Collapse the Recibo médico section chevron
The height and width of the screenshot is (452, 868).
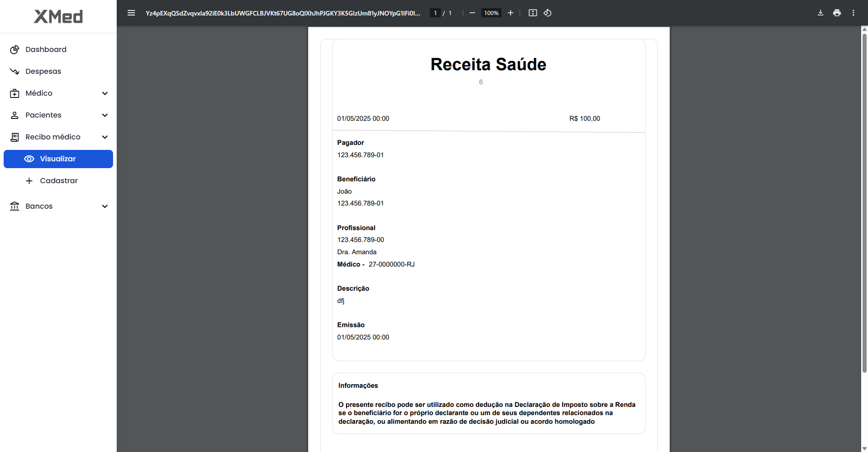coord(105,137)
